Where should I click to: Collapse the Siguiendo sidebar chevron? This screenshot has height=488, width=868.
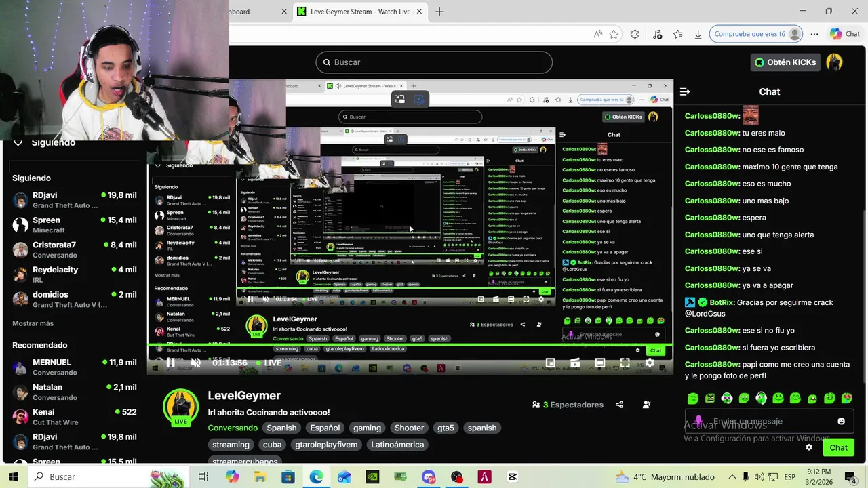[x=18, y=142]
